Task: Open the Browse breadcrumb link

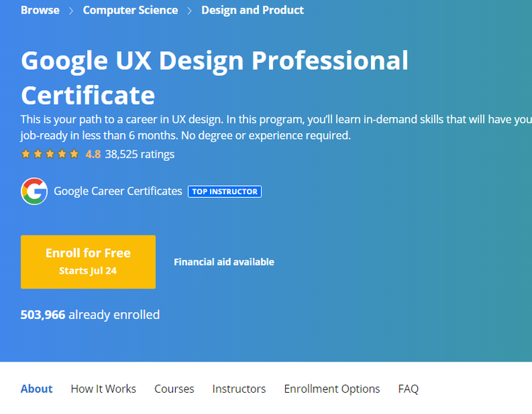Action: [x=40, y=10]
